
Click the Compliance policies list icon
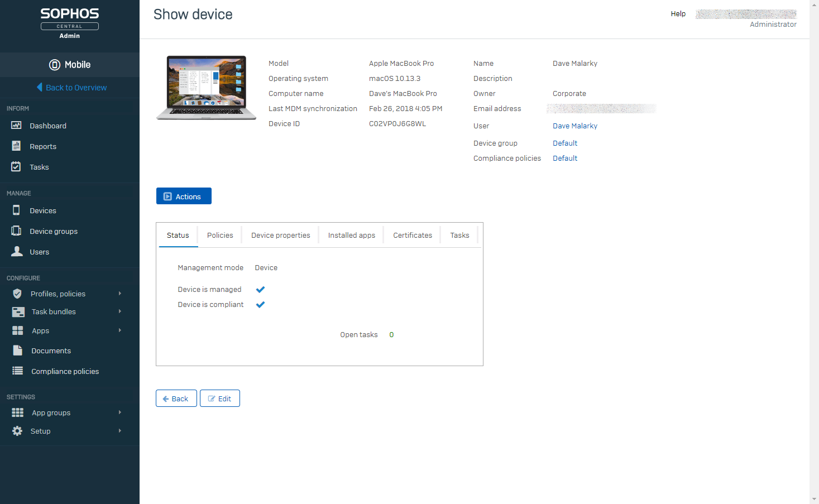17,371
